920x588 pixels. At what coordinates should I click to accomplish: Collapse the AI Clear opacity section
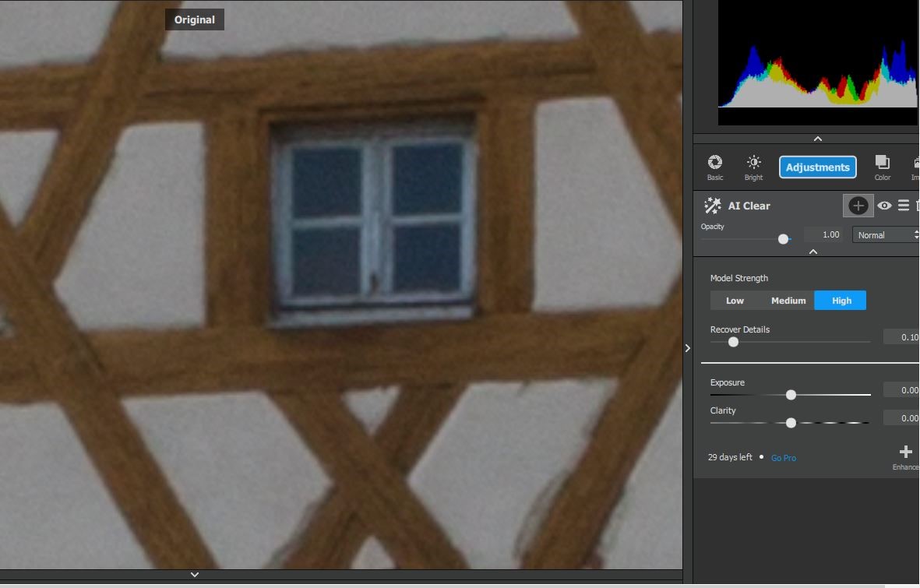[x=812, y=252]
